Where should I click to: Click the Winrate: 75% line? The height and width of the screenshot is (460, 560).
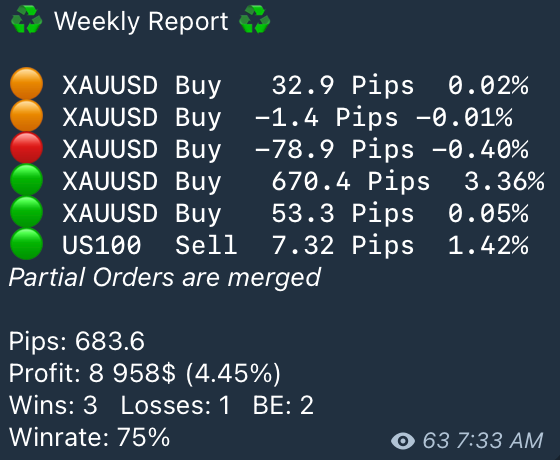point(89,437)
